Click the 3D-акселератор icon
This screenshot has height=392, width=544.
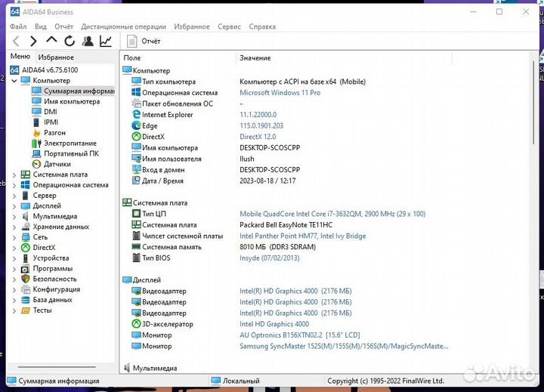click(136, 324)
